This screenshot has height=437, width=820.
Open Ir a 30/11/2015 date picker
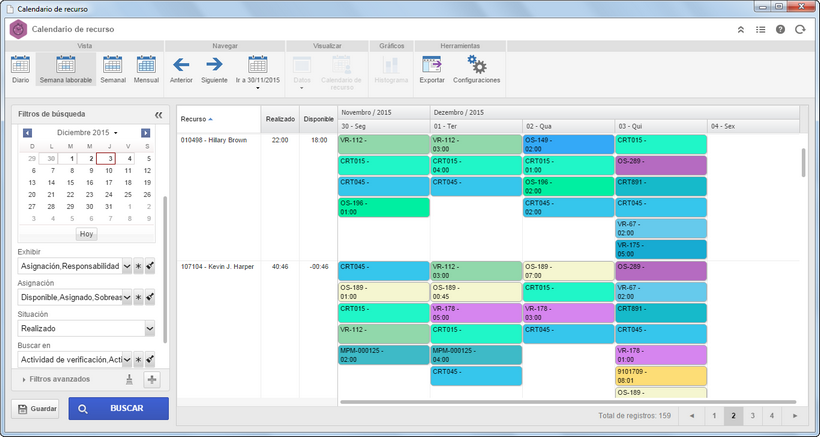(x=258, y=72)
